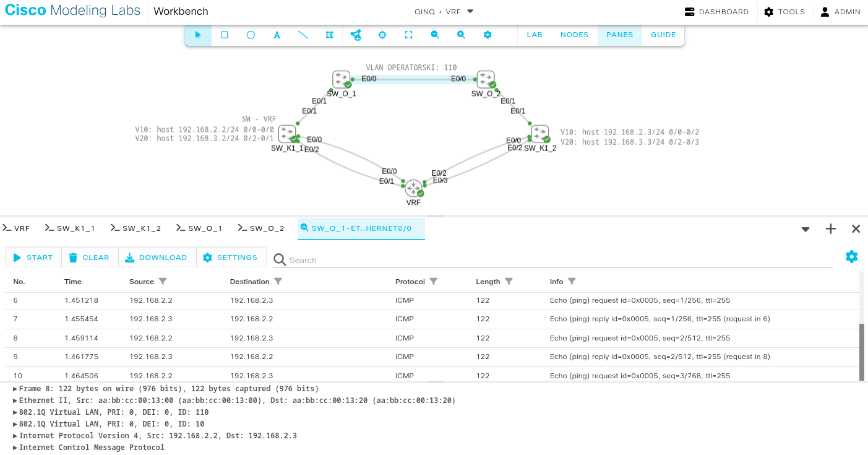The height and width of the screenshot is (455, 868).
Task: Select the ellipse annotation tool
Action: pyautogui.click(x=251, y=35)
